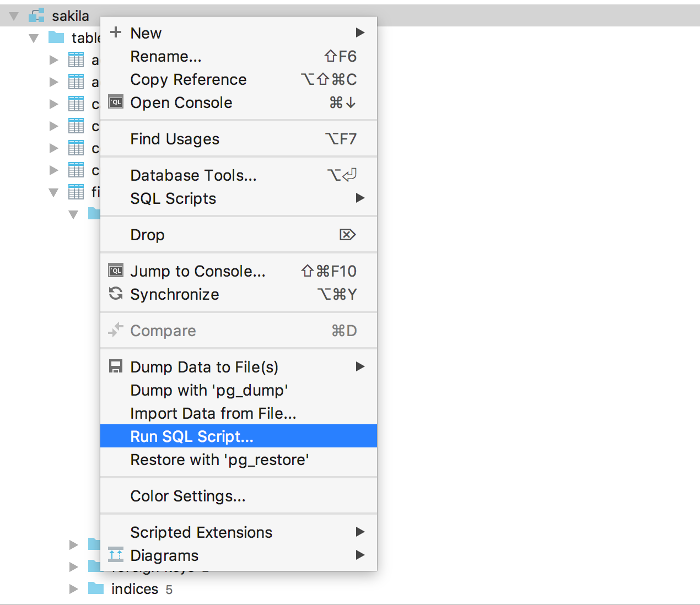Viewport: 700px width, 605px height.
Task: Choose Import Data from File…
Action: coord(239,413)
